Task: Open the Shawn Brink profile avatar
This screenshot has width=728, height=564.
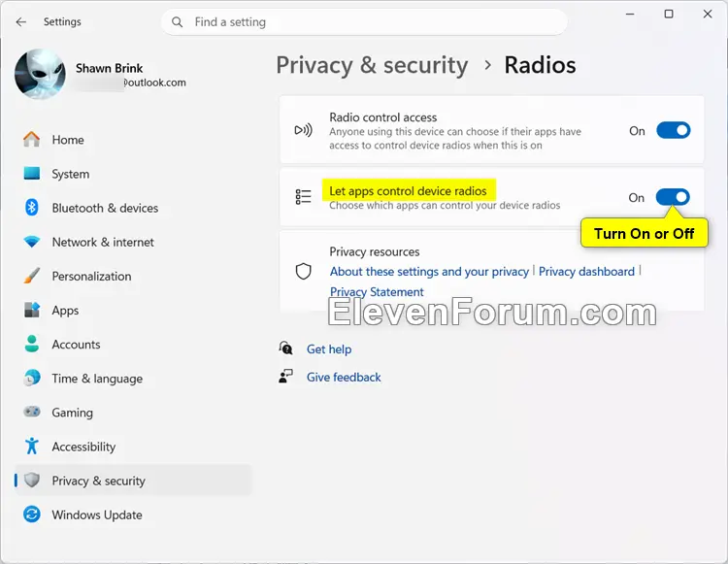Action: [41, 75]
